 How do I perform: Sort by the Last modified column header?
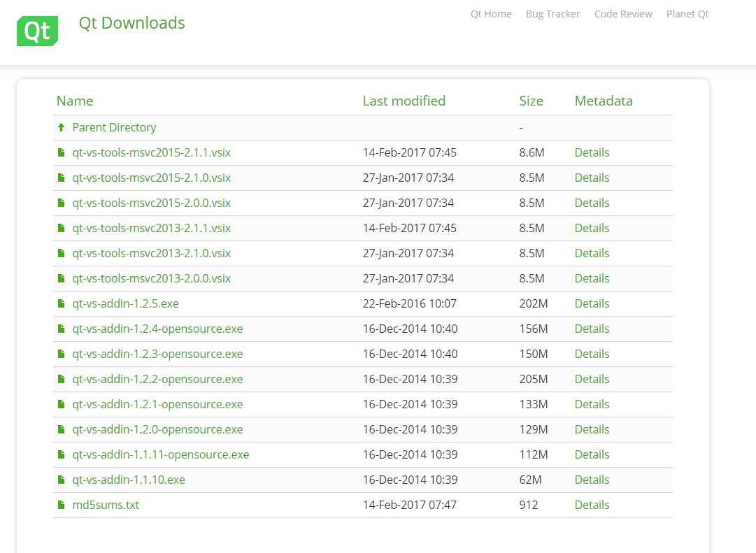[x=404, y=101]
